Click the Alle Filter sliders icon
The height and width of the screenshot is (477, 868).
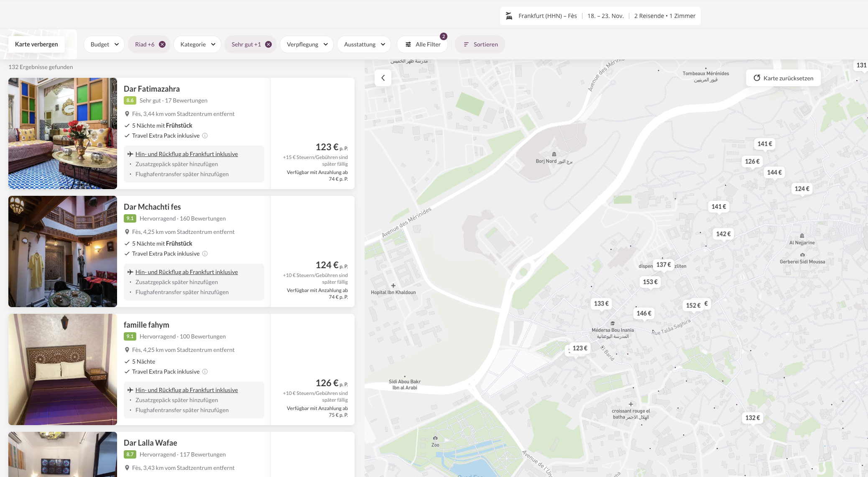(x=408, y=44)
